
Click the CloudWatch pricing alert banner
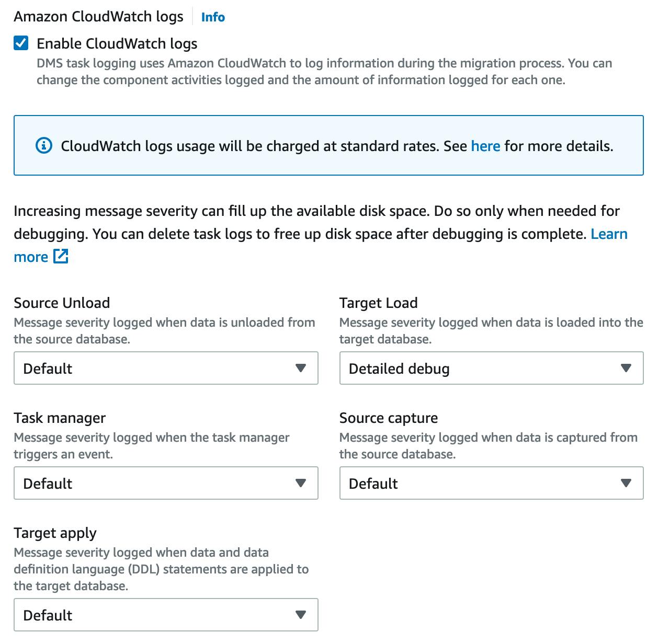(x=329, y=145)
